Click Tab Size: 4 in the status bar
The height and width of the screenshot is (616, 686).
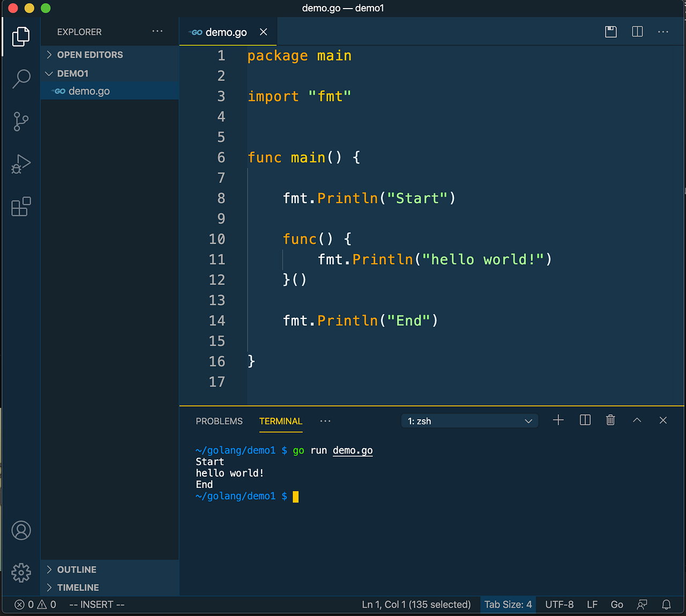coord(508,604)
